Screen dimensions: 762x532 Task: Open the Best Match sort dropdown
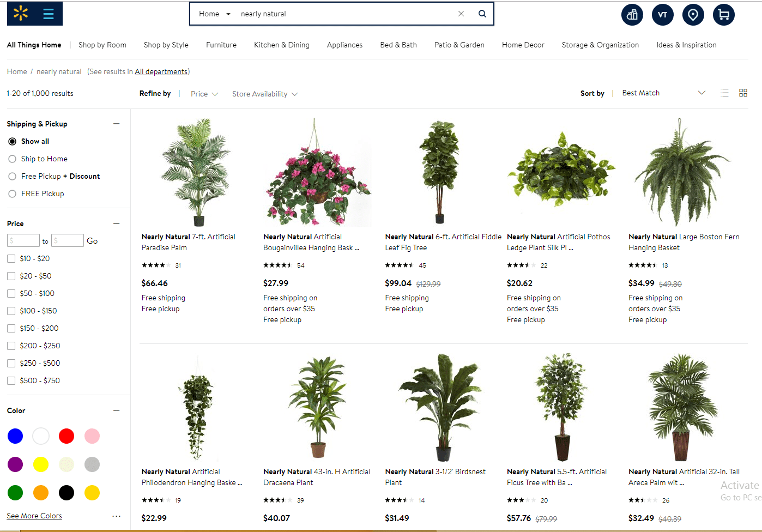pyautogui.click(x=663, y=93)
